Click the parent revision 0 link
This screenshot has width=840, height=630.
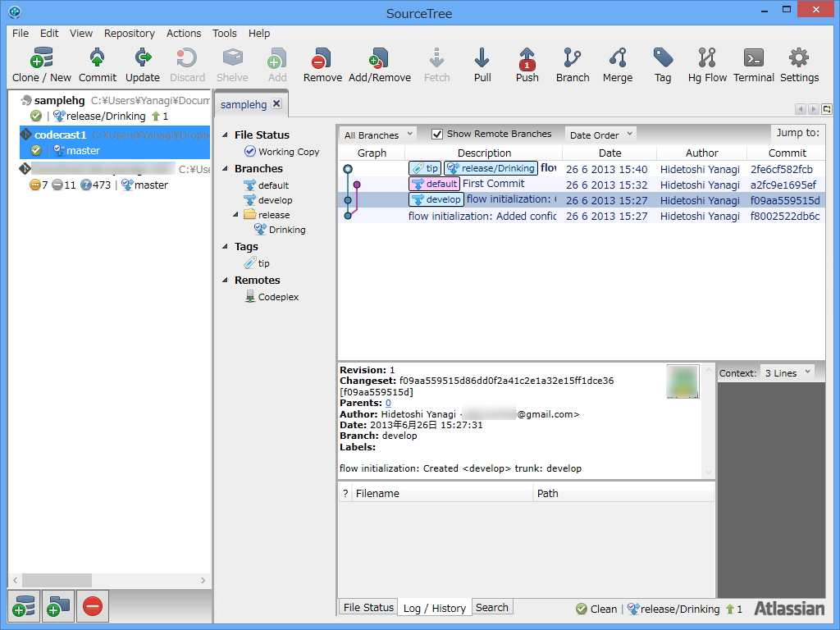(388, 403)
